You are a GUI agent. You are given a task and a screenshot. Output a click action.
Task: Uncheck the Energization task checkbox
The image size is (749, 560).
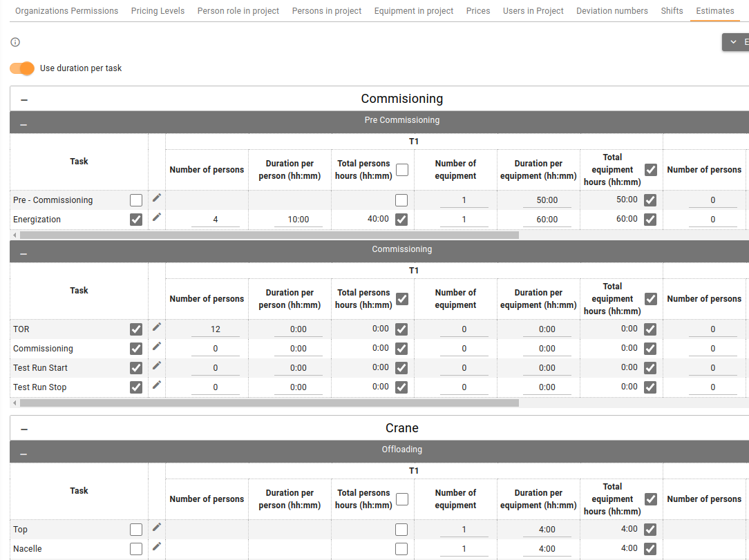click(x=136, y=220)
